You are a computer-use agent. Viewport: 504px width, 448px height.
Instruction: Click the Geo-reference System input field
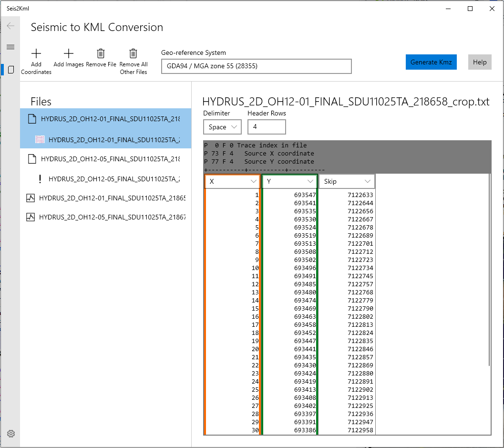pos(256,66)
